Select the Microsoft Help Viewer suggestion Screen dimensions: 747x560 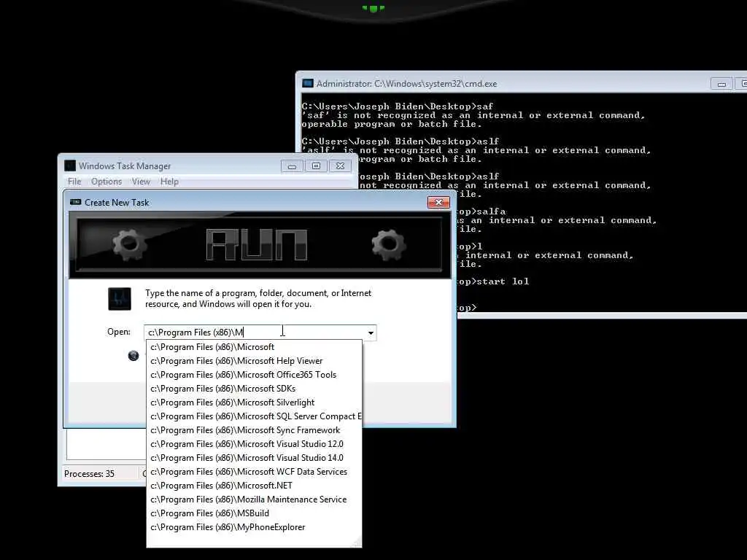[255, 361]
